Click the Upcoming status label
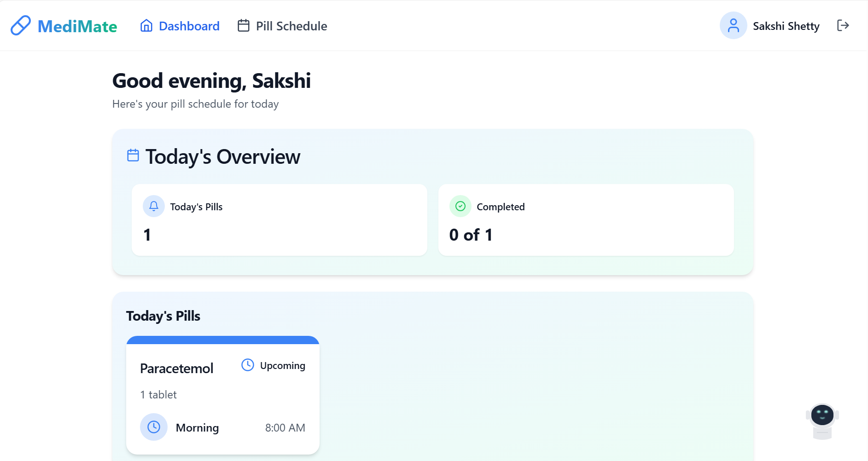 [282, 366]
